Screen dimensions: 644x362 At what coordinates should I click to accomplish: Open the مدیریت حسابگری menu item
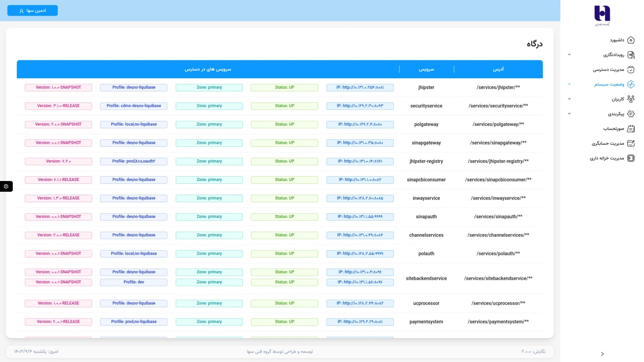click(x=608, y=143)
